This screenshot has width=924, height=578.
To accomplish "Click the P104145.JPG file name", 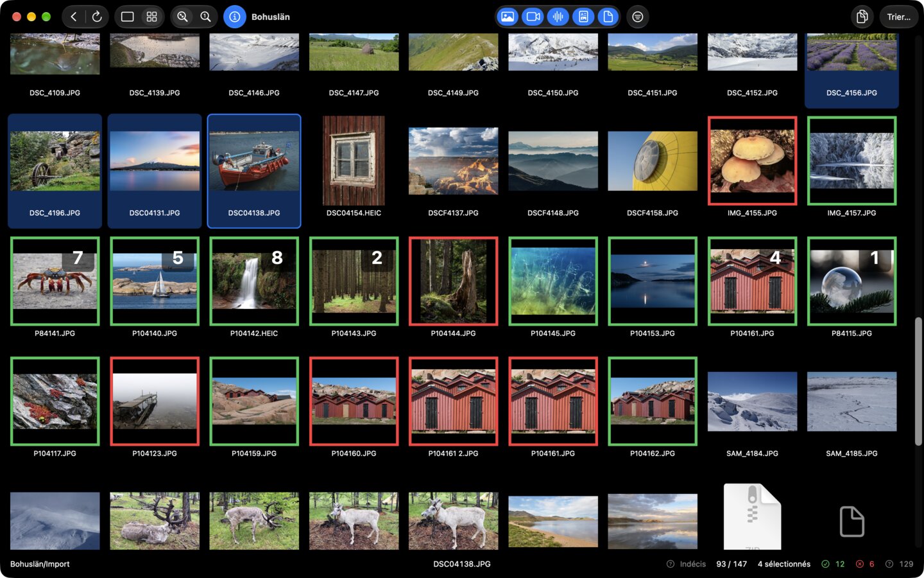I will (553, 333).
